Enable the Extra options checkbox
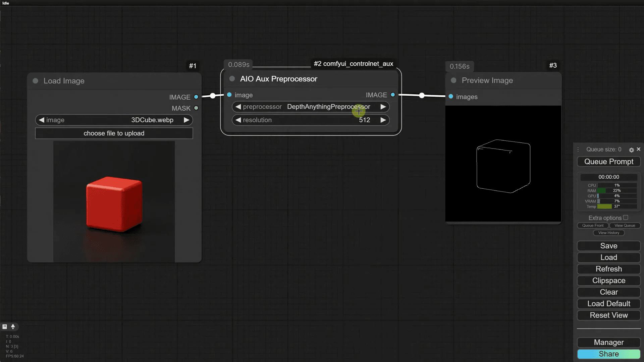This screenshot has height=362, width=644. pos(626,218)
